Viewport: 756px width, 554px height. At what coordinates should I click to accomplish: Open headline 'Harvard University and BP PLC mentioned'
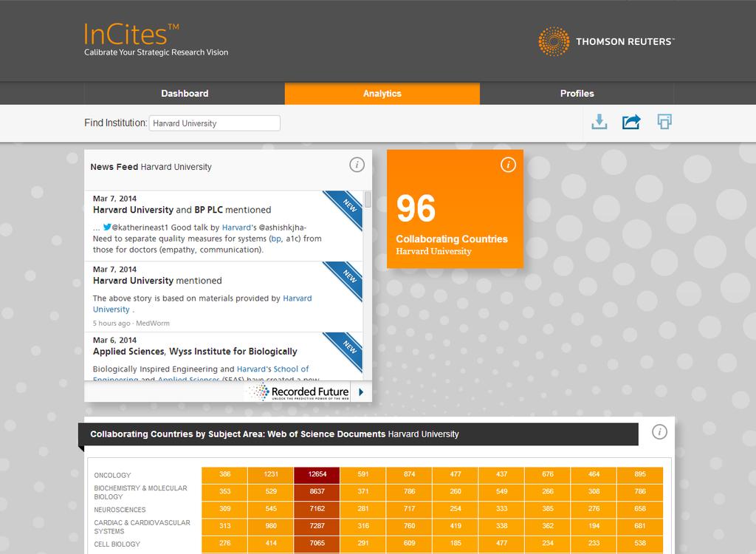(182, 210)
